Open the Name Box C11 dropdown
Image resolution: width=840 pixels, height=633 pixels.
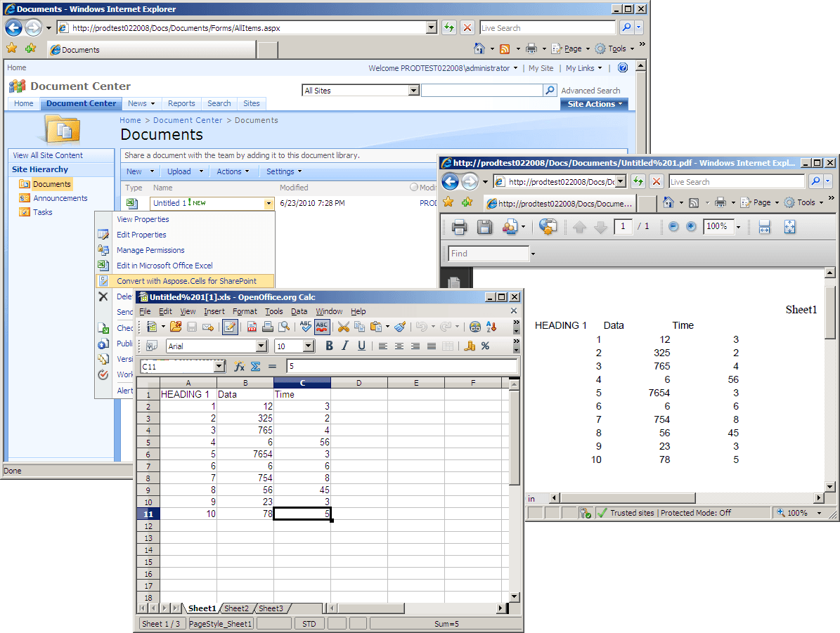(x=219, y=366)
